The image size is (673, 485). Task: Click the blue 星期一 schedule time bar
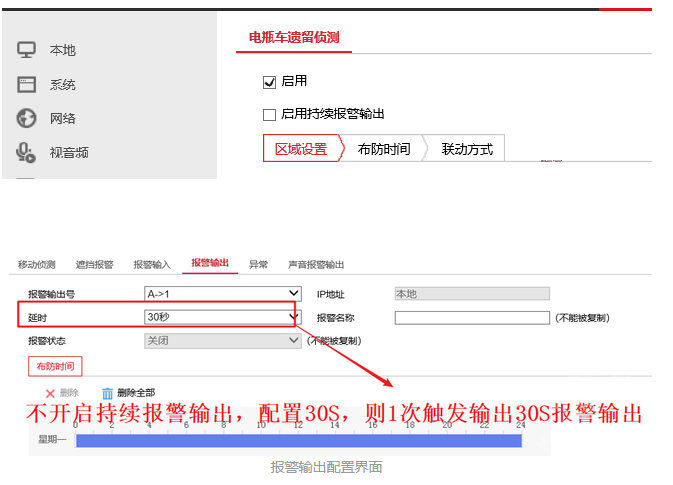pos(299,441)
